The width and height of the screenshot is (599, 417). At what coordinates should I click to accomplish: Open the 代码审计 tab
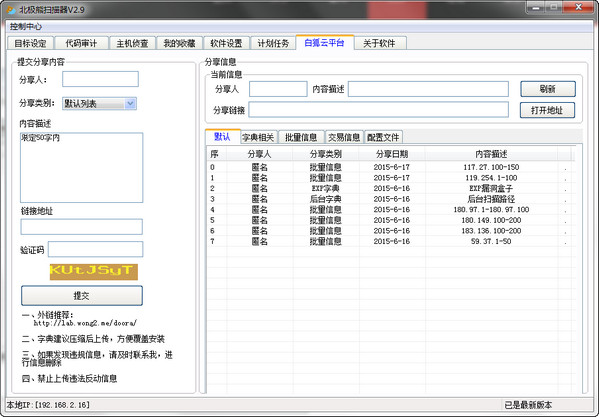pos(81,43)
